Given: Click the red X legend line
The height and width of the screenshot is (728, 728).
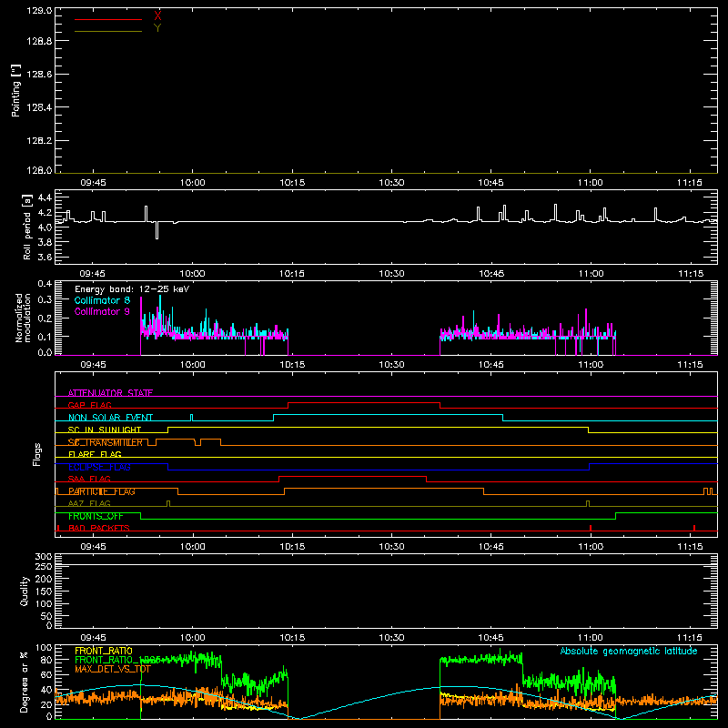Looking at the screenshot, I should click(108, 19).
